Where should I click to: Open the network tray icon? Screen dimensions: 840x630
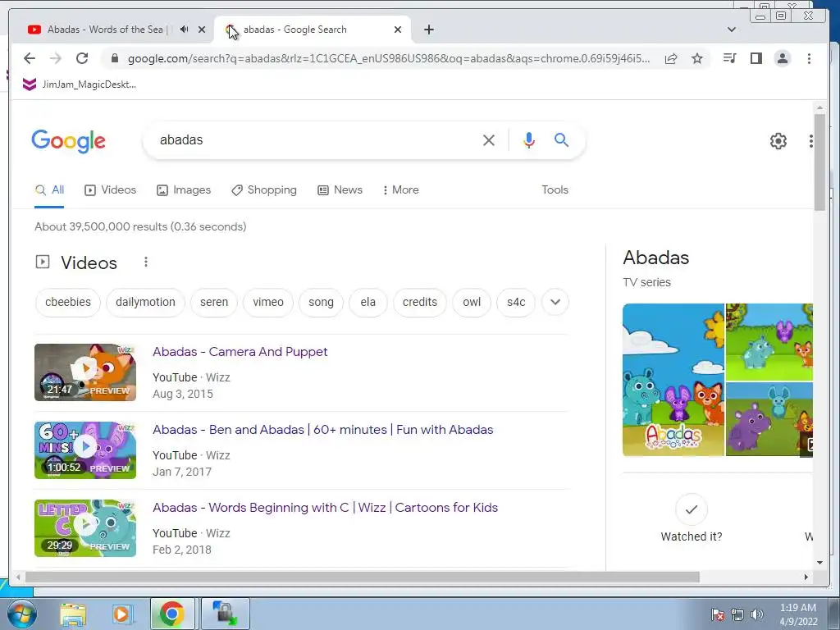[x=737, y=614]
